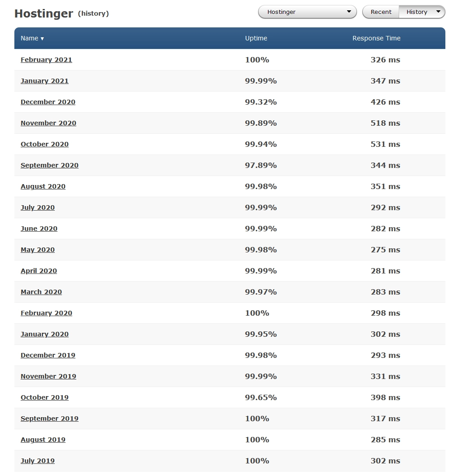This screenshot has width=453, height=476.
Task: Expand the History dropdown arrow
Action: (438, 12)
